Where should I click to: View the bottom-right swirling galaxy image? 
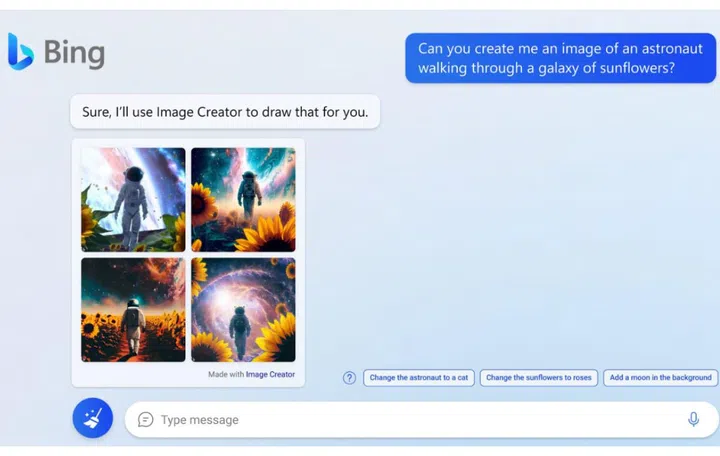[243, 309]
